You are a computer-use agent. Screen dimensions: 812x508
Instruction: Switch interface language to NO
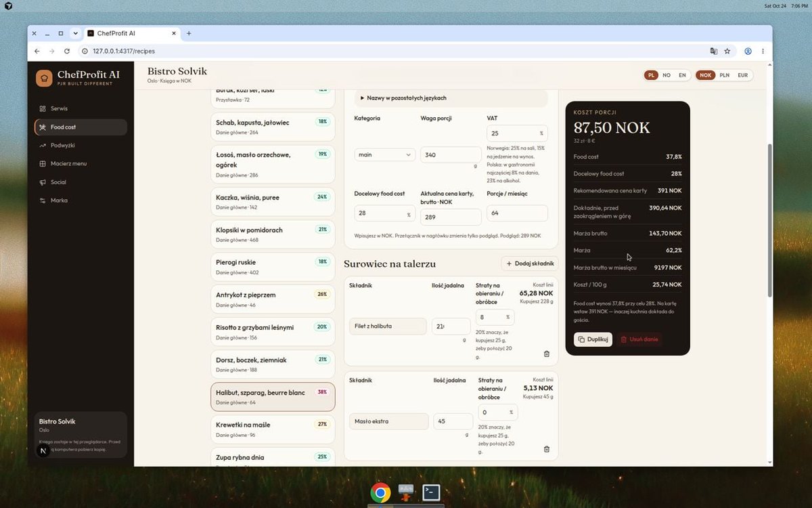coord(667,75)
